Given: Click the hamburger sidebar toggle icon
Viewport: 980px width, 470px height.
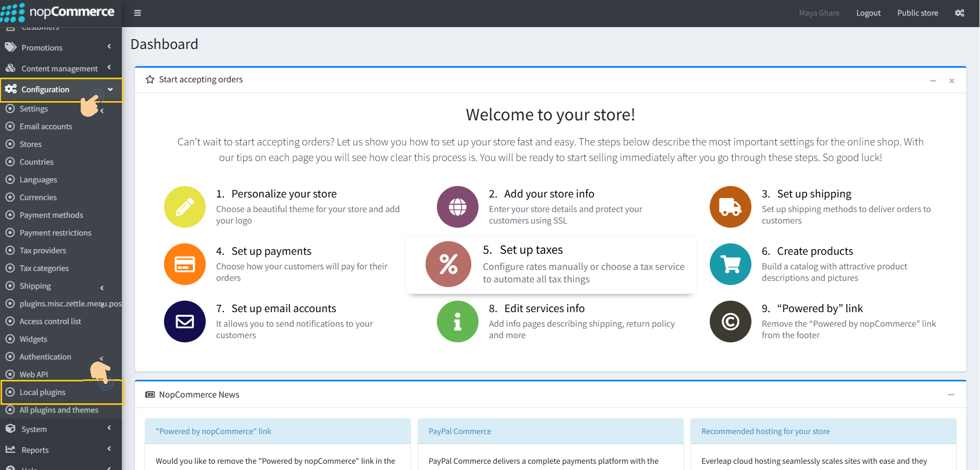Looking at the screenshot, I should [137, 13].
